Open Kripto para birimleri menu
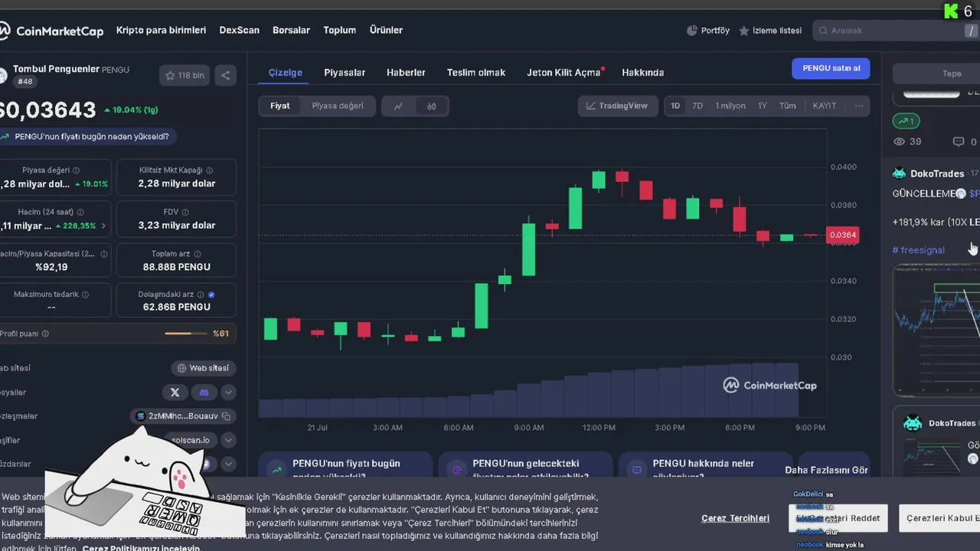980x551 pixels. click(x=161, y=31)
